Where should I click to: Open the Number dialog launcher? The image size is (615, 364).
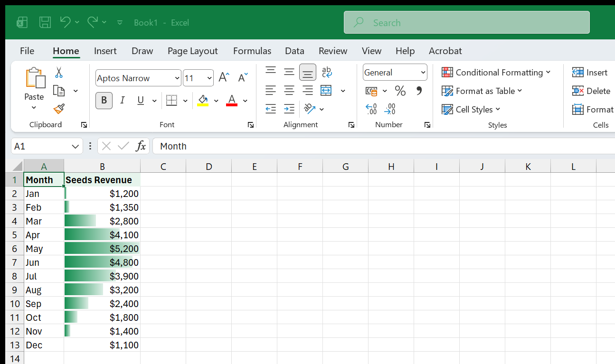tap(427, 125)
